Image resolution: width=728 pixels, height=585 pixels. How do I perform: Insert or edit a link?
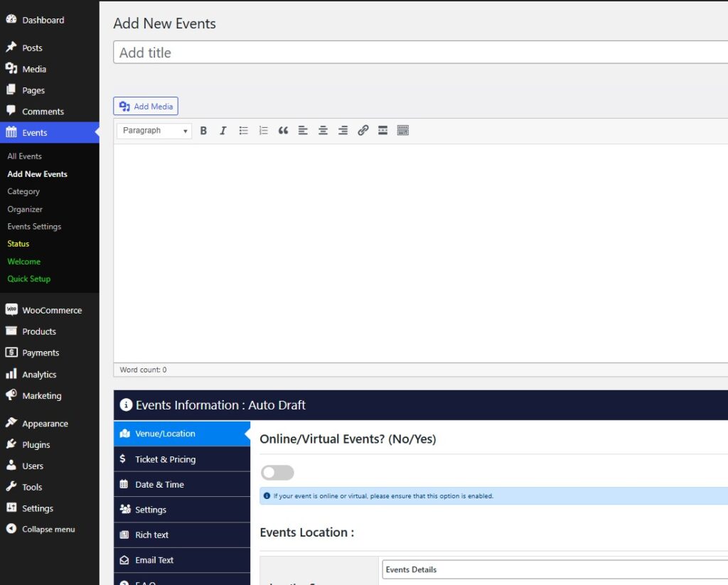click(363, 131)
